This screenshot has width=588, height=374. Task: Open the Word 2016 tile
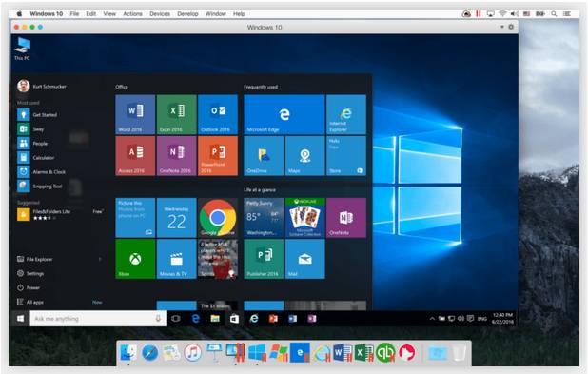pyautogui.click(x=135, y=114)
